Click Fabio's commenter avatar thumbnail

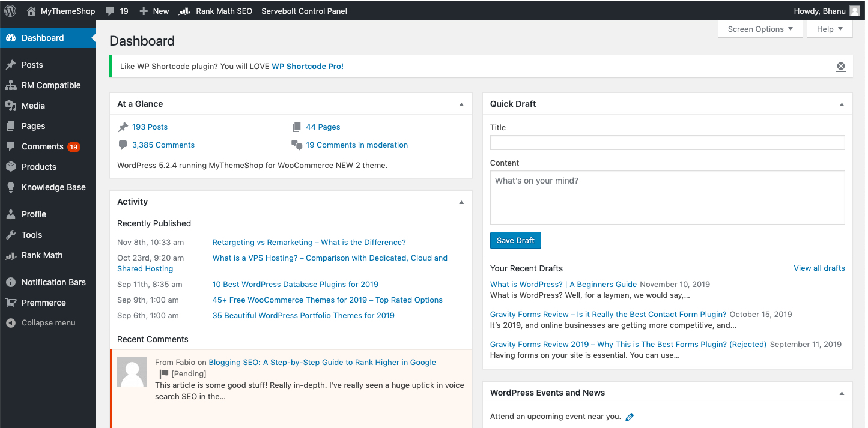coord(132,372)
